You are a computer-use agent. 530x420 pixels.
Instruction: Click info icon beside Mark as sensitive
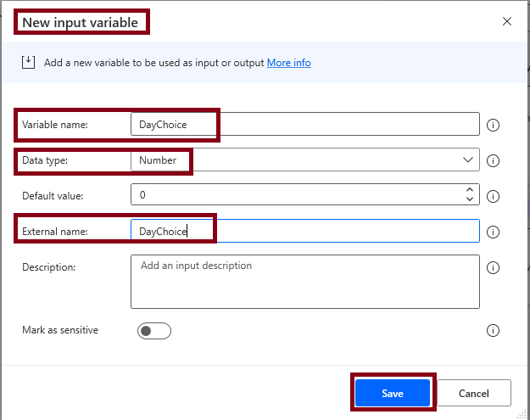[x=493, y=330]
